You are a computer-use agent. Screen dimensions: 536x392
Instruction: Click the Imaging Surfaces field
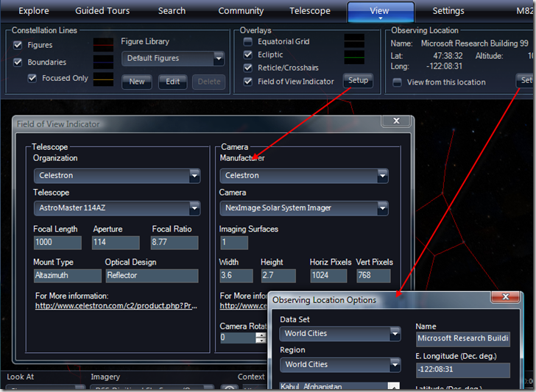pos(234,243)
